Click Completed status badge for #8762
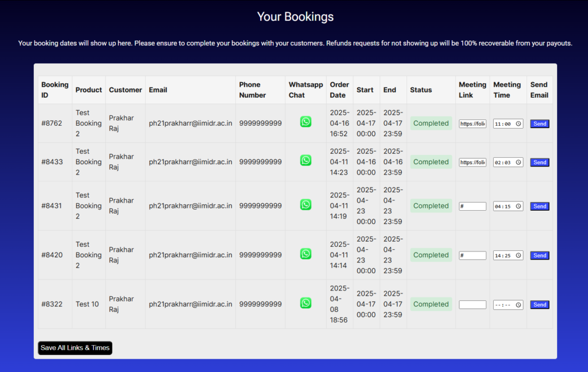This screenshot has height=372, width=588. (x=431, y=123)
